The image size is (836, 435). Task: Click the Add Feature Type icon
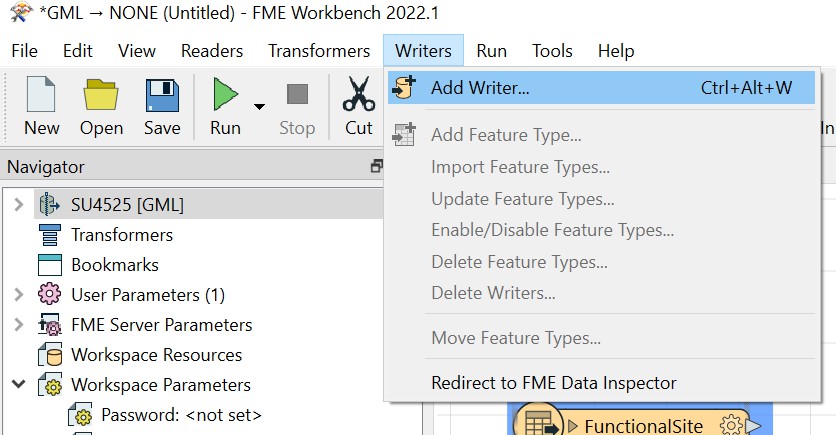[404, 134]
